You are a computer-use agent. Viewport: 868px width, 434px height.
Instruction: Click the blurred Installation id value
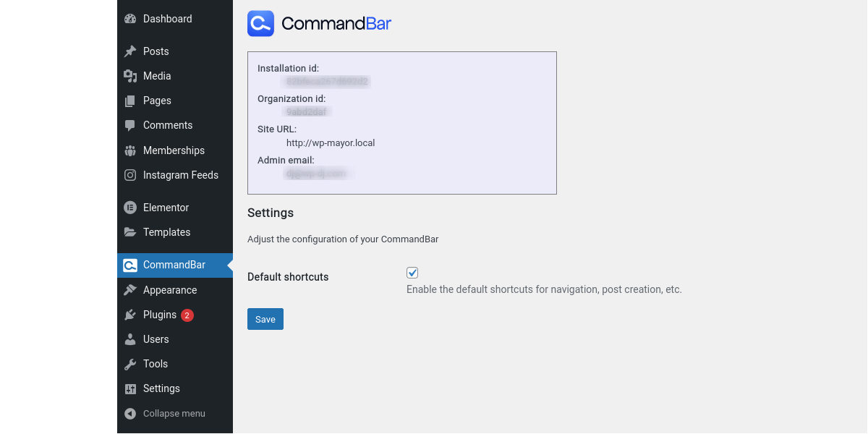point(328,82)
